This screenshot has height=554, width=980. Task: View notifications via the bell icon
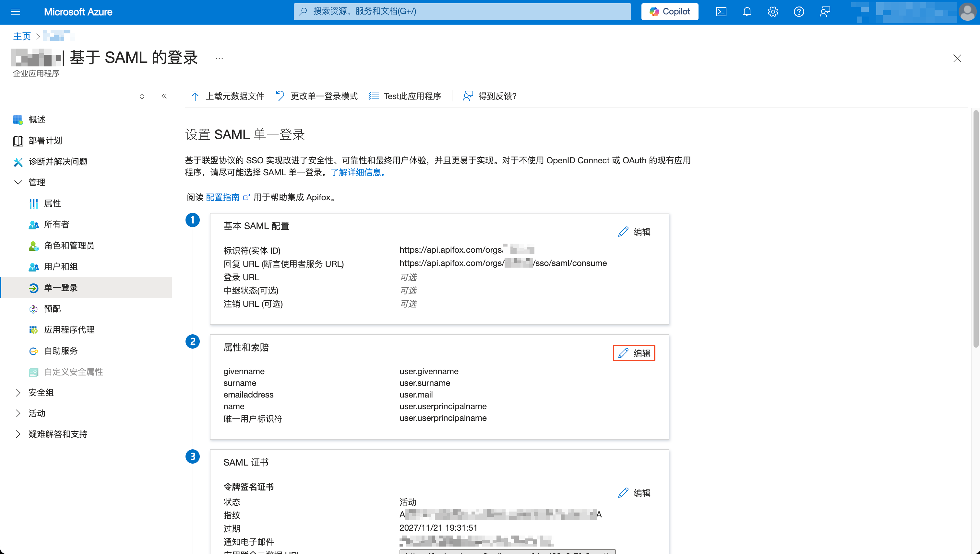747,12
